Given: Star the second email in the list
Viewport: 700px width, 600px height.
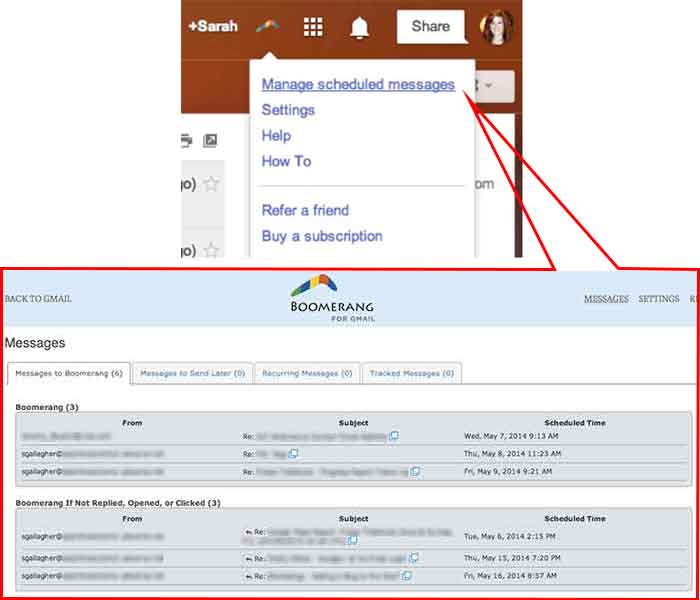Looking at the screenshot, I should coord(212,248).
